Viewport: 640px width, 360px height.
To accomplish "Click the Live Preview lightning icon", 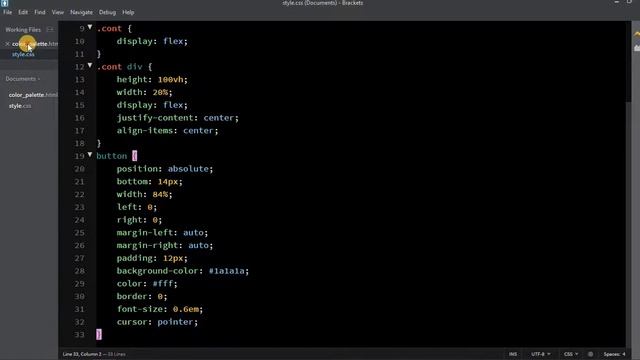I will click(x=636, y=34).
